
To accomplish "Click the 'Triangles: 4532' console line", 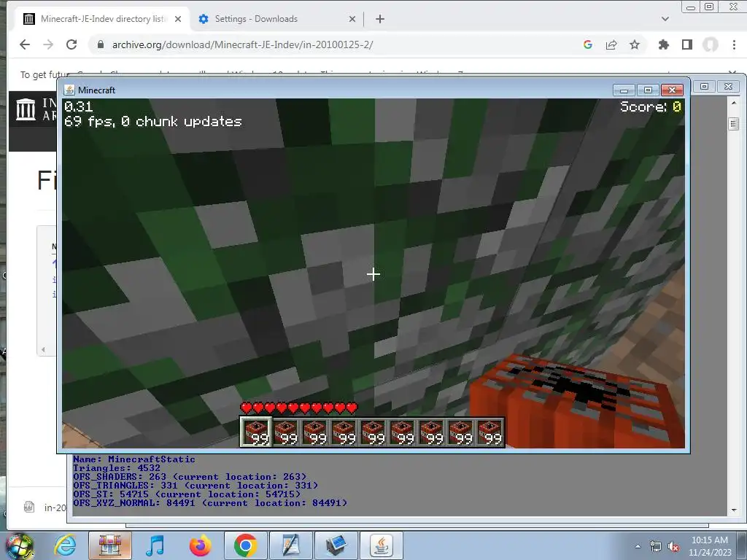I will (x=117, y=468).
